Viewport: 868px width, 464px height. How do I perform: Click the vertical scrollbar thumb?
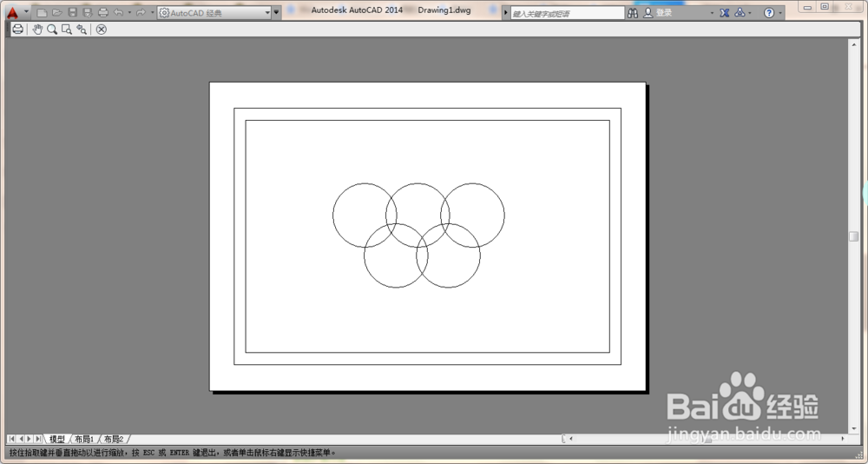pos(853,236)
